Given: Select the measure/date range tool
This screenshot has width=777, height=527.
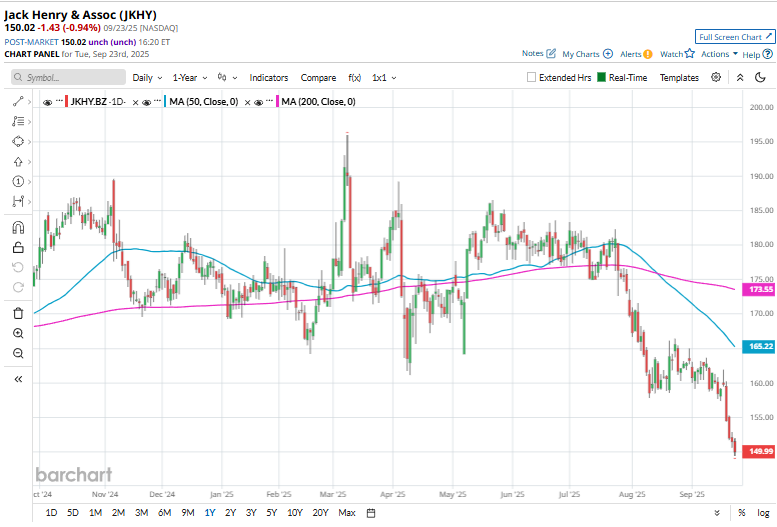Looking at the screenshot, I should (18, 201).
